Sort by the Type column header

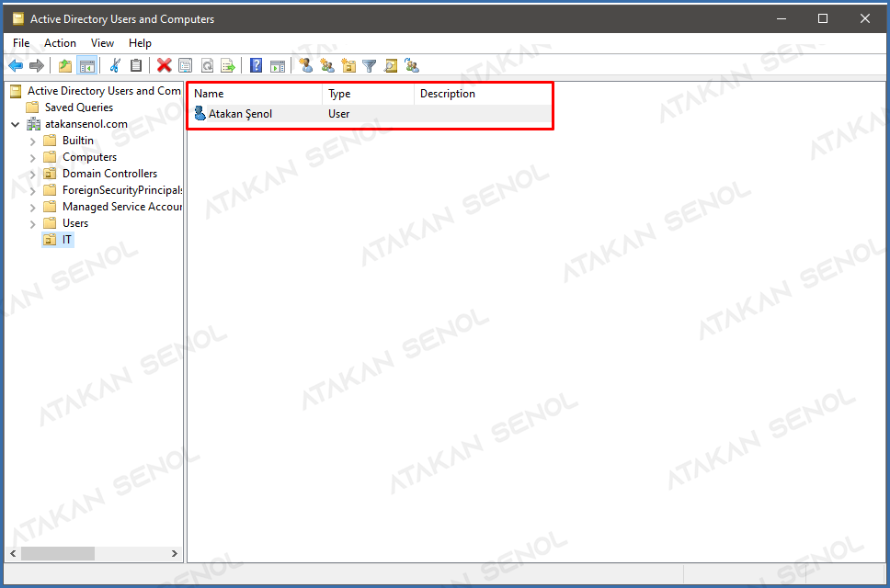click(x=368, y=94)
